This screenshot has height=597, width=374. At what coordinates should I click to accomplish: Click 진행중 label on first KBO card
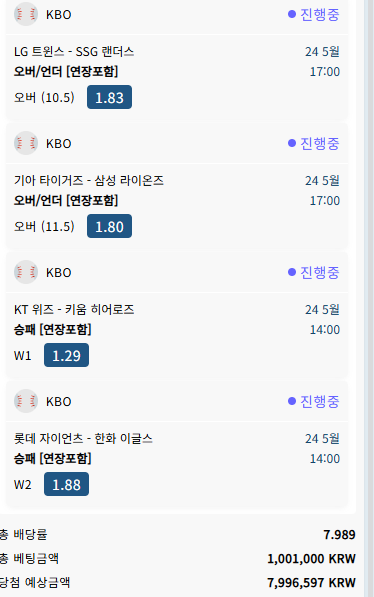pos(320,14)
